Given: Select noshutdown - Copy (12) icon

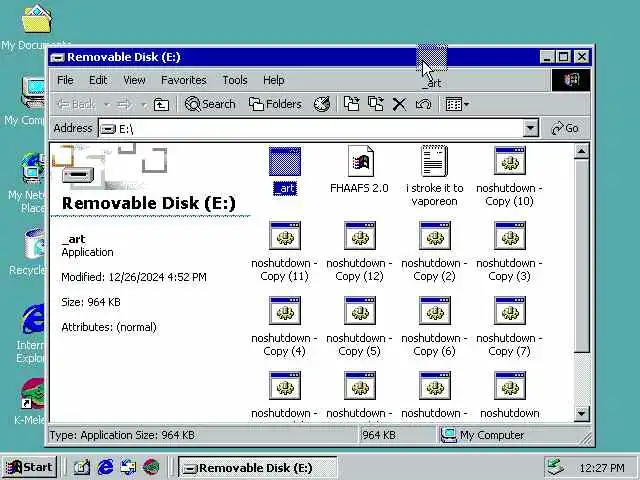Looking at the screenshot, I should 360,236.
